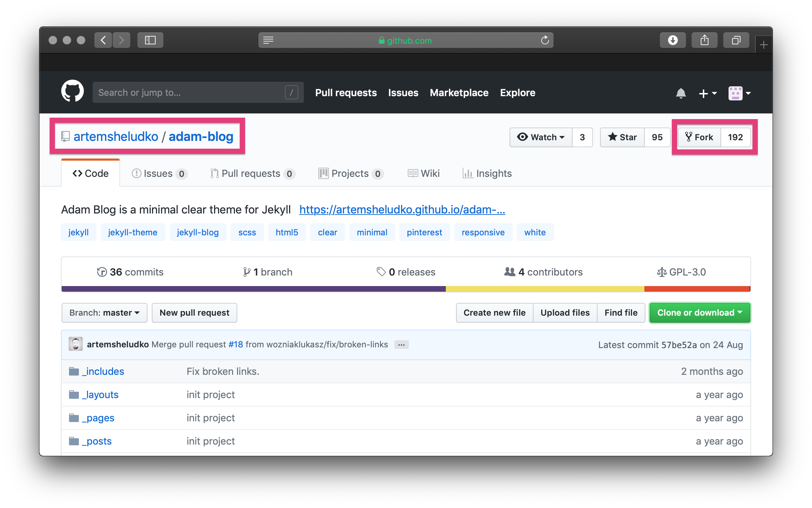812x508 pixels.
Task: Open the artemsheludko owner link
Action: 116,136
